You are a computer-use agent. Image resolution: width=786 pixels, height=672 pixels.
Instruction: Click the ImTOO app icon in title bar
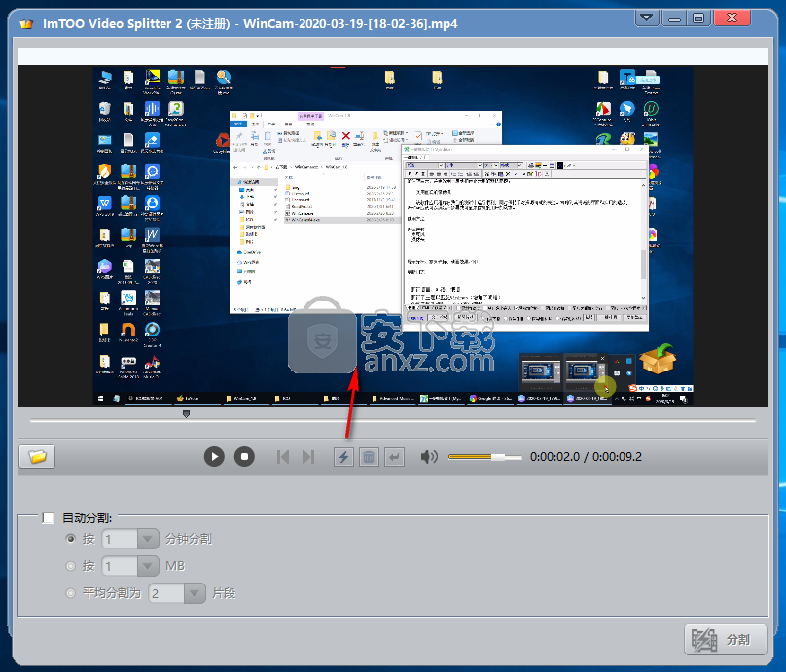pyautogui.click(x=26, y=23)
